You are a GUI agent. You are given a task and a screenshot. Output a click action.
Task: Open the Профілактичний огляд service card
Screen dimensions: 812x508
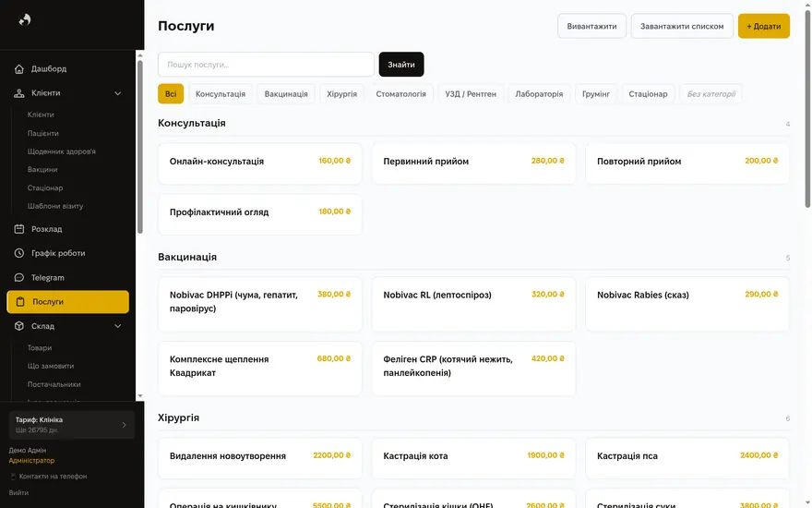pos(260,214)
